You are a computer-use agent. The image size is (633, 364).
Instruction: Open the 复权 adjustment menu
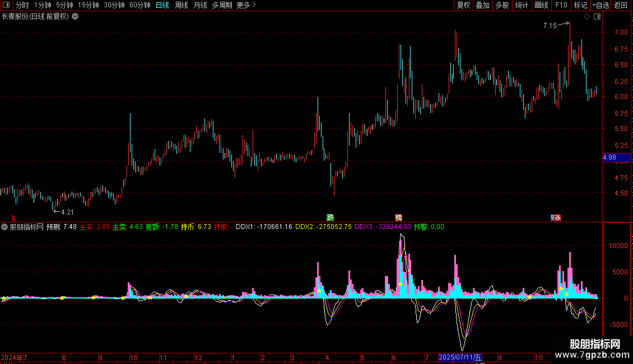click(463, 5)
